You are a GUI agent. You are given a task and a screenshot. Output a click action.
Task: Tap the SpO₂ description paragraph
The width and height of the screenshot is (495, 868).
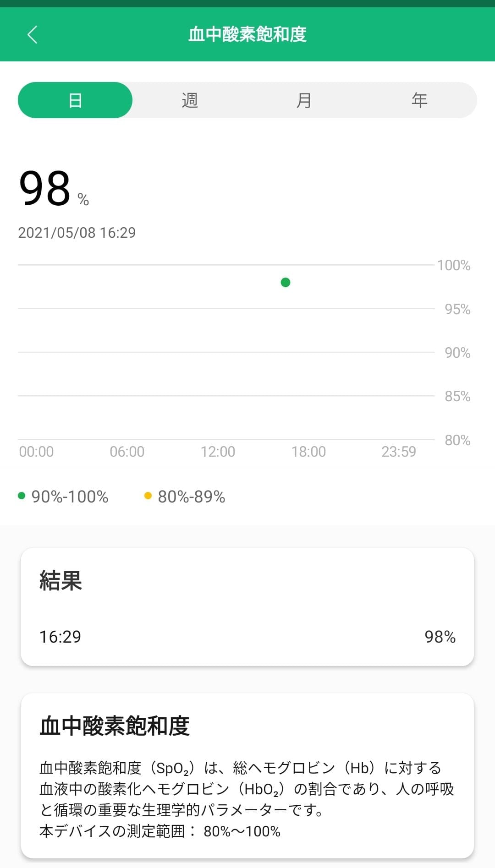point(247,799)
